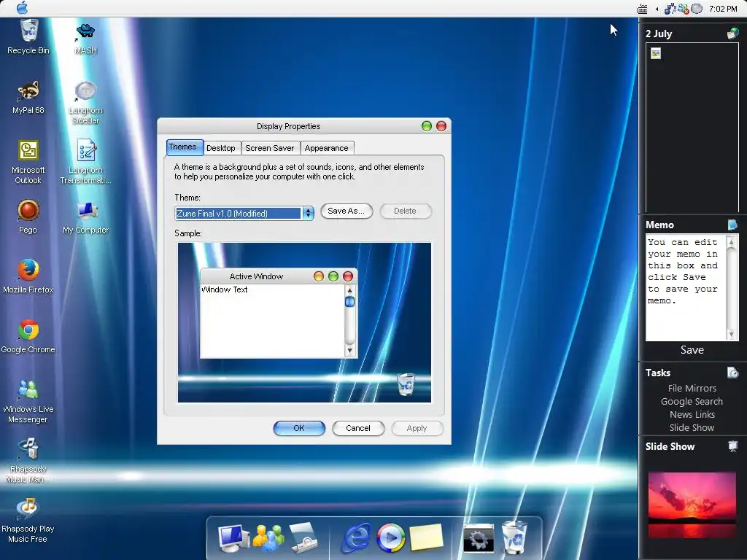Click the tray network status icon
The height and width of the screenshot is (560, 747).
click(x=683, y=9)
